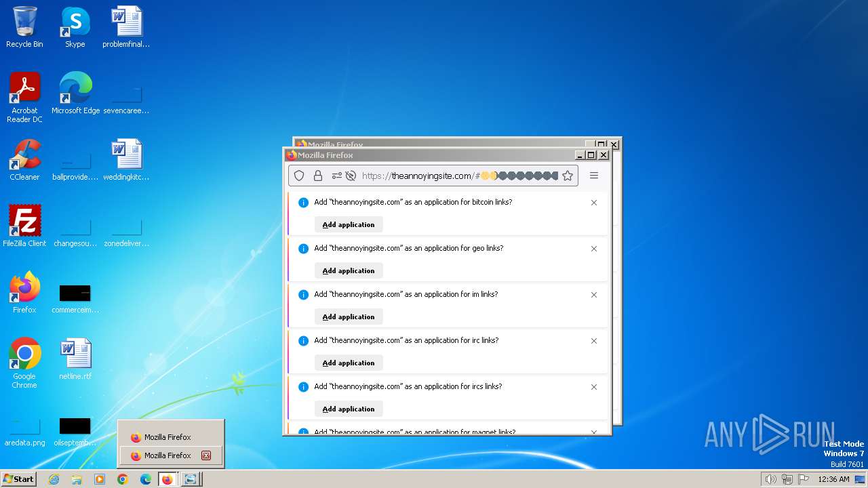The height and width of the screenshot is (488, 868).
Task: Maximize the front Mozilla Firefox window
Action: 591,155
